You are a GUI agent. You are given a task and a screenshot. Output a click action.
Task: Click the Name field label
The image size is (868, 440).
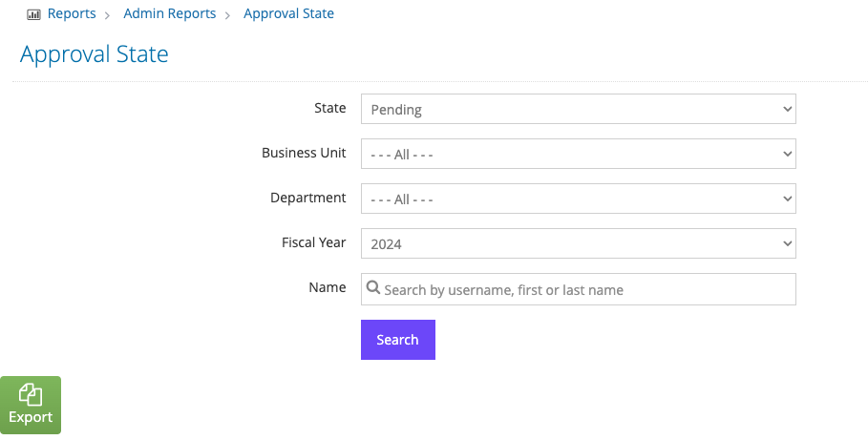coord(328,287)
